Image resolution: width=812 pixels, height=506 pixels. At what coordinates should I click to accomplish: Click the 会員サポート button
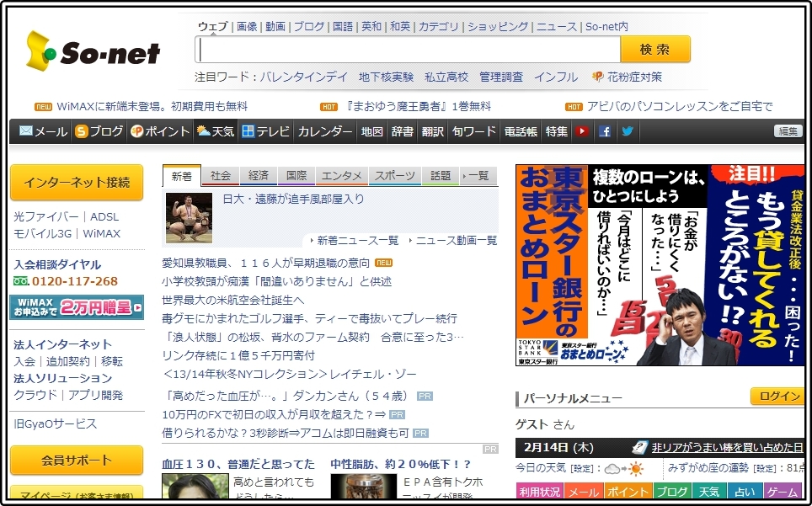click(77, 460)
